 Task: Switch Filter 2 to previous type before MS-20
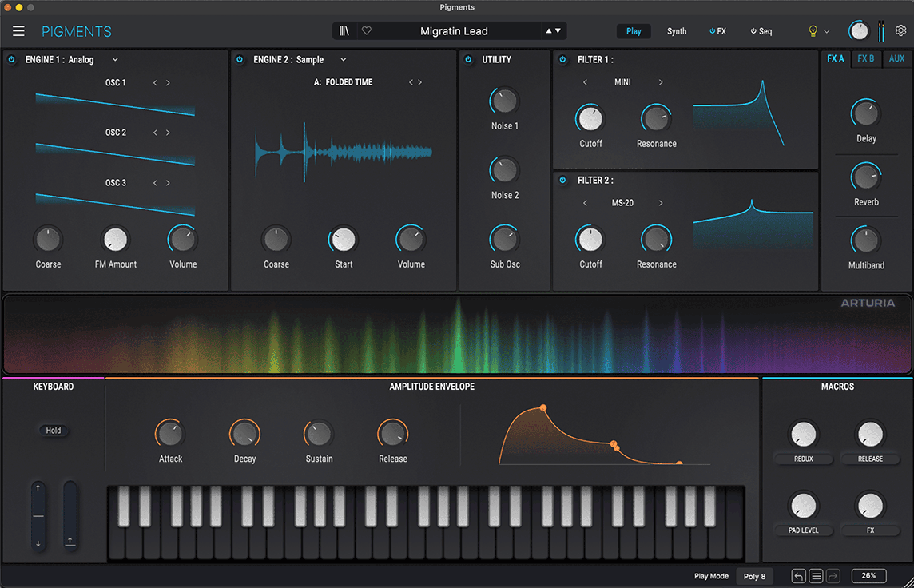coord(585,203)
